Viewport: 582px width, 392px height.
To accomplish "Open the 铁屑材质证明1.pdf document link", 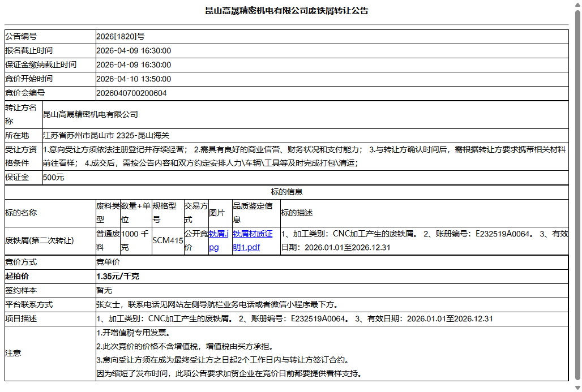I will [253, 241].
